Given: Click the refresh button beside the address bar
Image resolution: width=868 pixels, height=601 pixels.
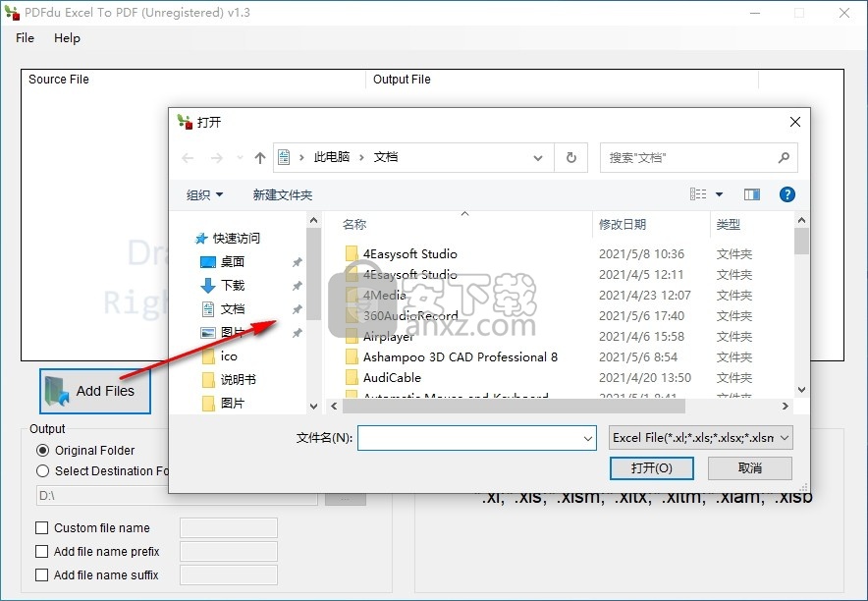Looking at the screenshot, I should [x=570, y=157].
